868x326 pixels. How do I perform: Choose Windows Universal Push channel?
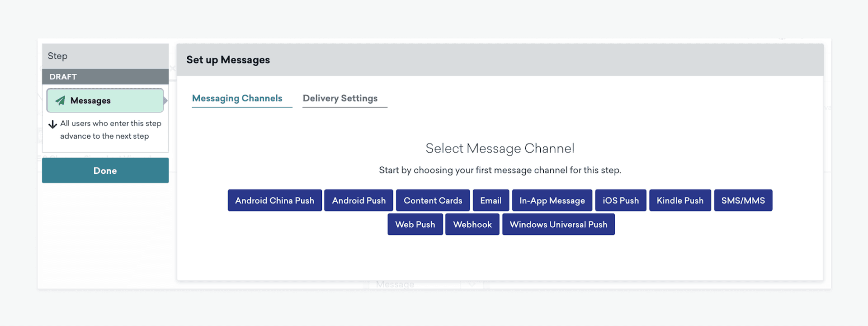(558, 225)
